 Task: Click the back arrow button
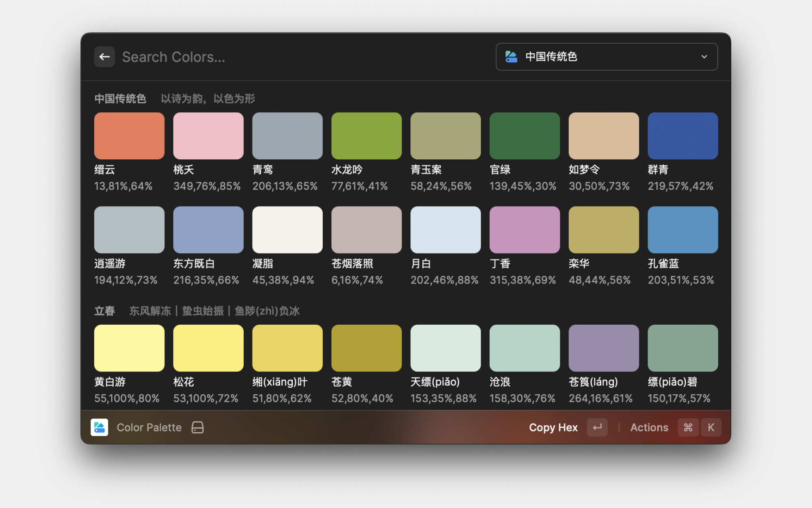(104, 57)
